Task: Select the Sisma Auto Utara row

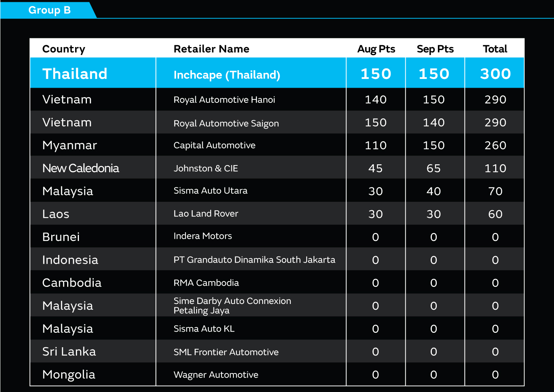Action: click(210, 191)
